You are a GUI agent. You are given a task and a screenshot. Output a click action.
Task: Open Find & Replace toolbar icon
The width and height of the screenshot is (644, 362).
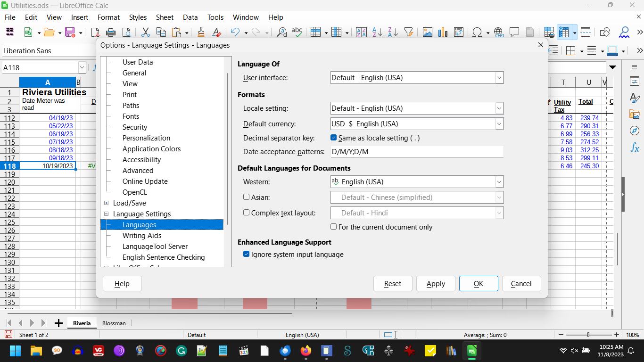click(282, 32)
